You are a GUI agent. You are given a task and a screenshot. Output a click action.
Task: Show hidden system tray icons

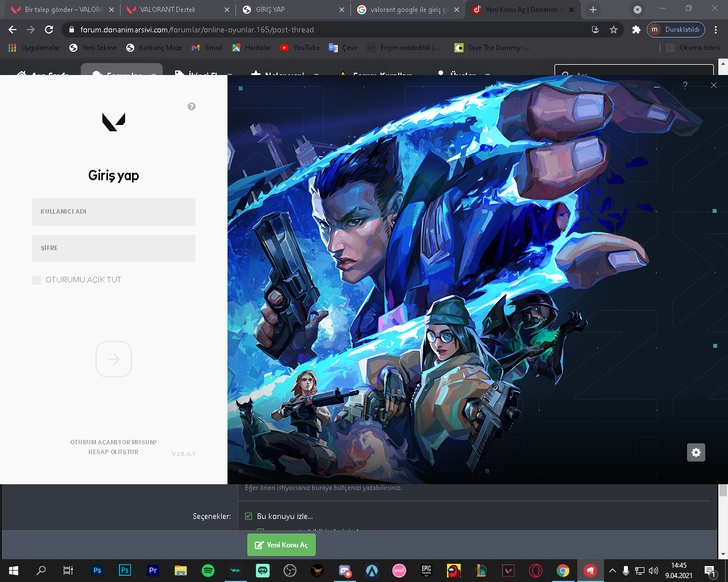(613, 571)
